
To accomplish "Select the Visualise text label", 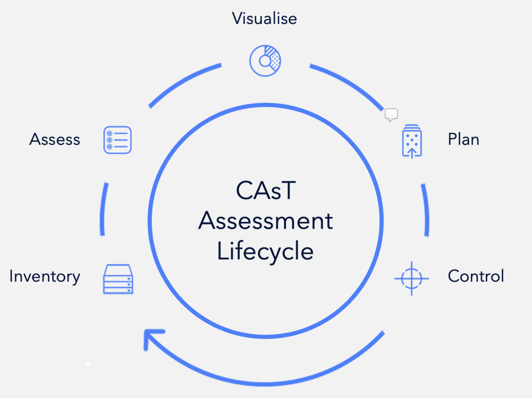I will [264, 19].
